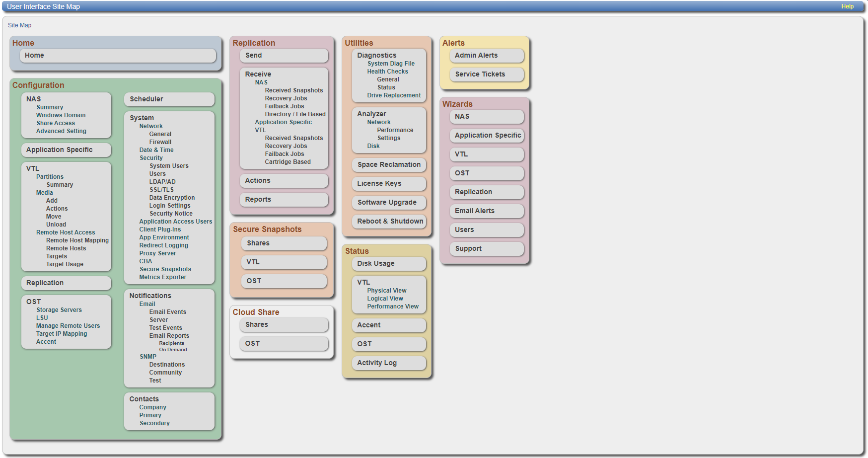
Task: Open Client Plug-Ins
Action: point(160,229)
